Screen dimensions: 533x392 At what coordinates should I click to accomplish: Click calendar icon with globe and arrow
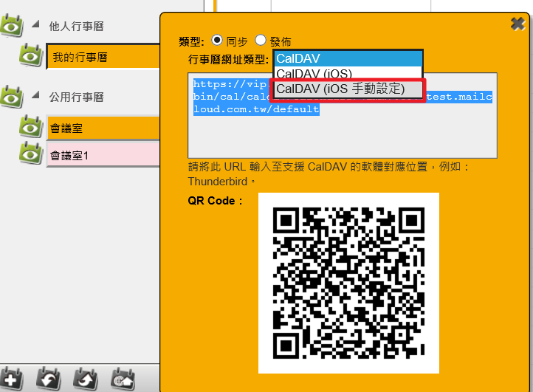(123, 379)
